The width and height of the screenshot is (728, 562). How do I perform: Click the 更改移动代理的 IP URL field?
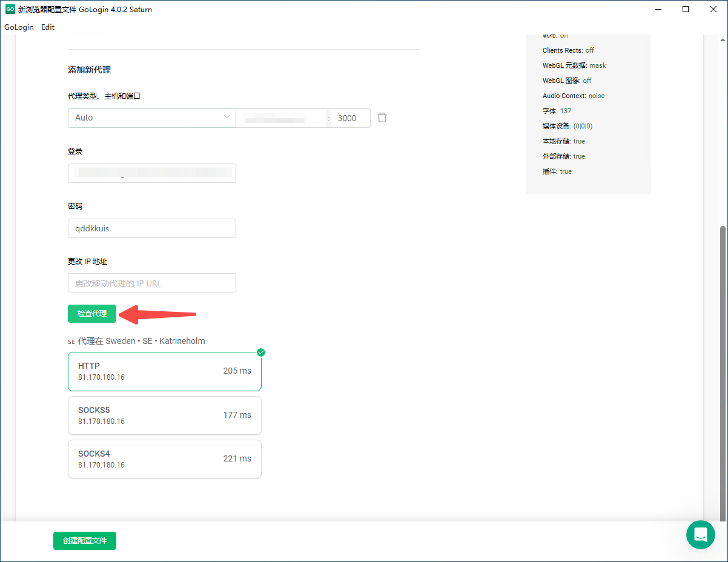coord(151,283)
